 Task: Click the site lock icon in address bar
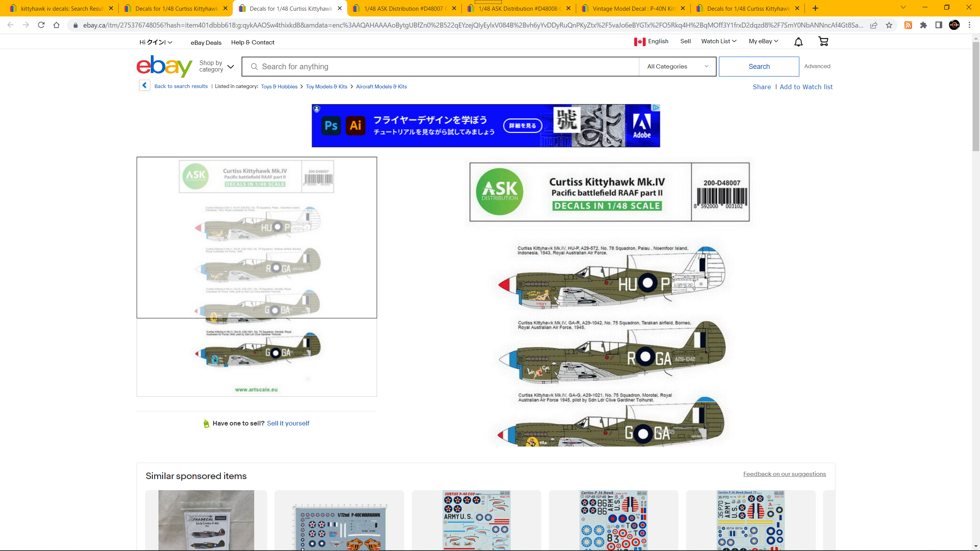pyautogui.click(x=75, y=25)
